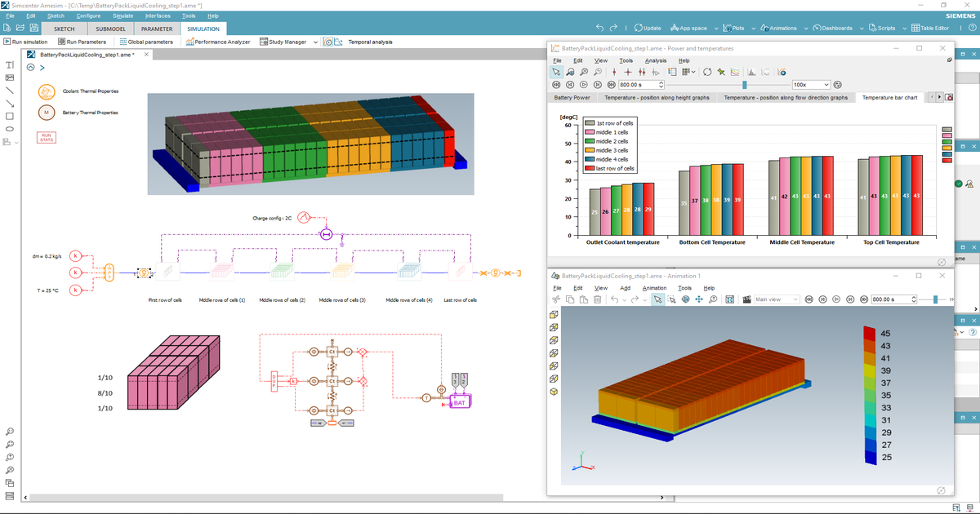Open Animation menu in Animation 1 window
Viewport: 980px width, 514px height.
click(x=654, y=288)
